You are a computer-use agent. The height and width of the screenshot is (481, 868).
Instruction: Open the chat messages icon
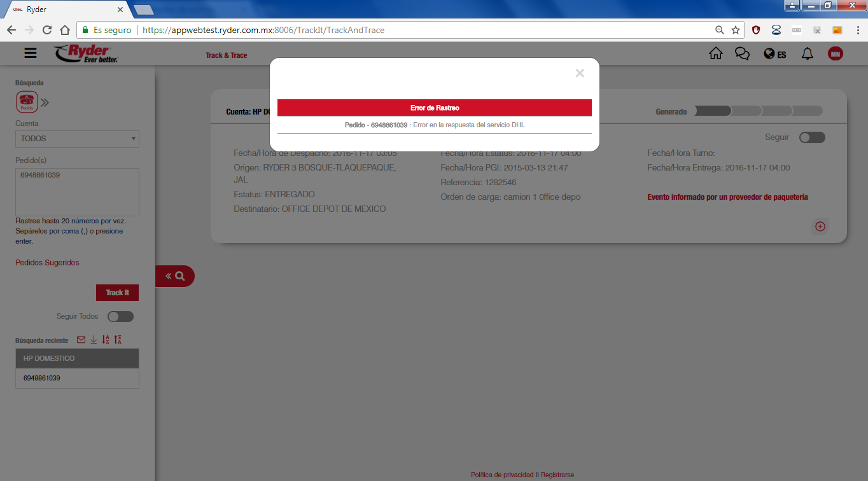[742, 54]
